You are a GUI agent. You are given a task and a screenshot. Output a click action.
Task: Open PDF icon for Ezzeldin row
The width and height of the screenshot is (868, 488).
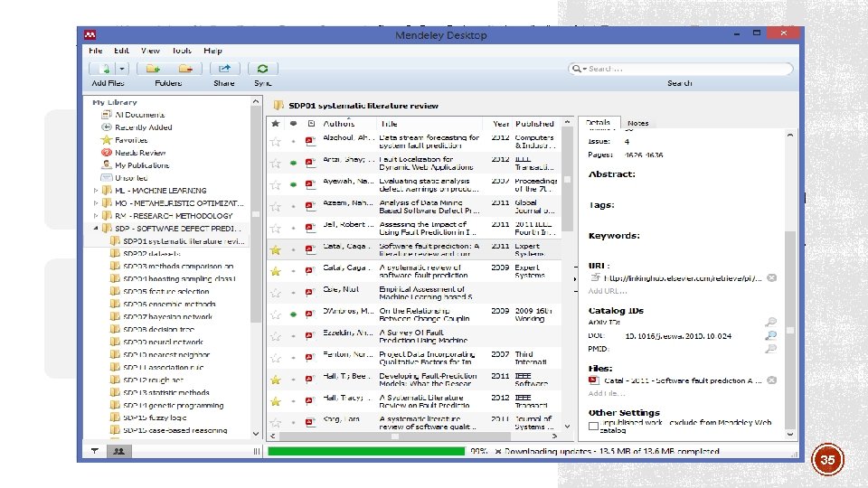tap(310, 336)
